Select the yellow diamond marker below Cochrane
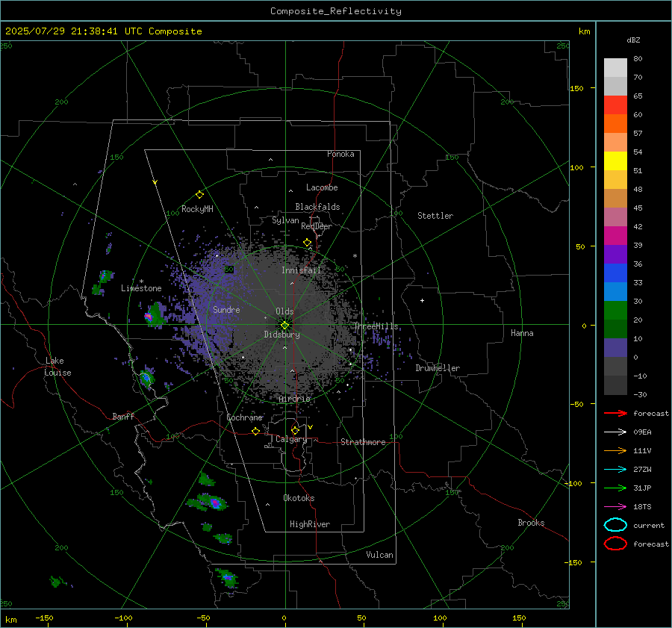The image size is (672, 628). [x=255, y=431]
